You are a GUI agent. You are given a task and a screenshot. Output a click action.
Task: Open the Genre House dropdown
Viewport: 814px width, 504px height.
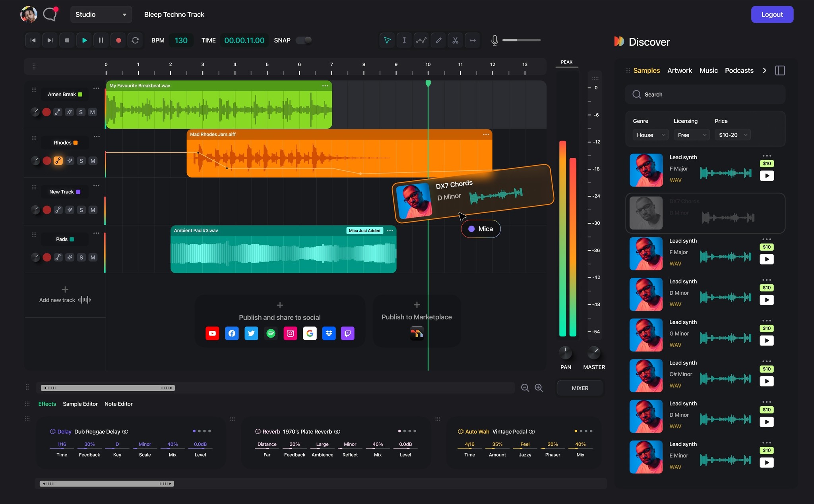[x=650, y=135]
